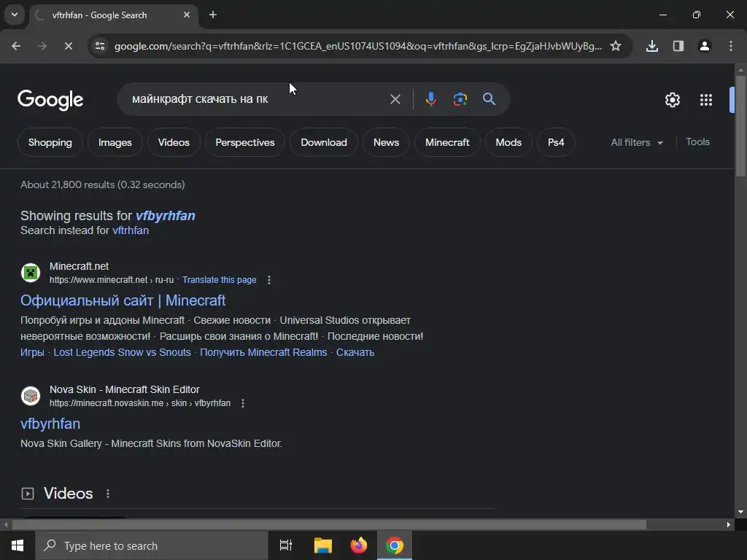
Task: Click Translate this page link
Action: 219,280
